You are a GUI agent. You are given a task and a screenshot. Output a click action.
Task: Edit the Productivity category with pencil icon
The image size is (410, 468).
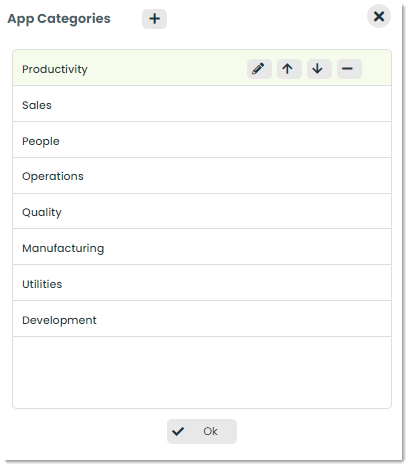259,69
